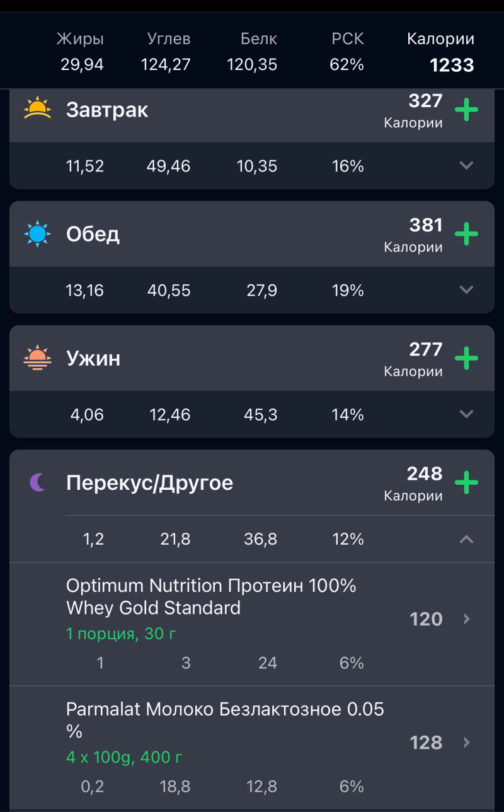Collapse the Перекус/Другое section
The height and width of the screenshot is (812, 504).
[x=466, y=539]
